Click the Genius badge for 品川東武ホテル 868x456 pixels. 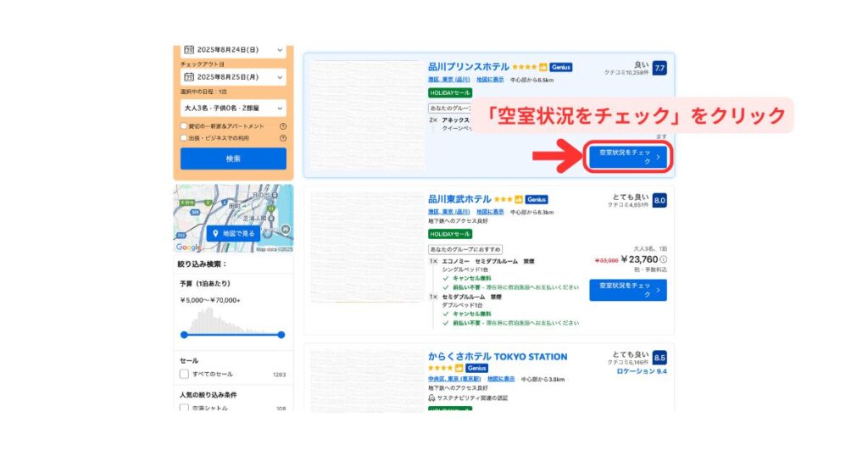[x=537, y=199]
